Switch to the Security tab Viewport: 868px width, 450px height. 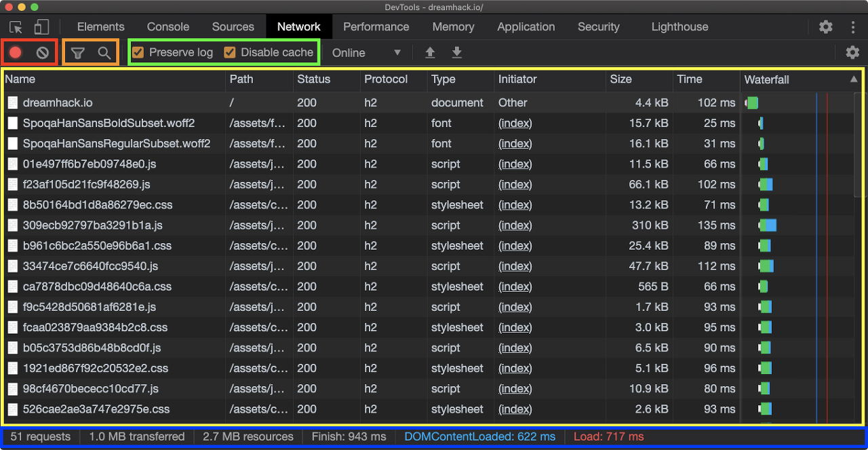(x=598, y=27)
